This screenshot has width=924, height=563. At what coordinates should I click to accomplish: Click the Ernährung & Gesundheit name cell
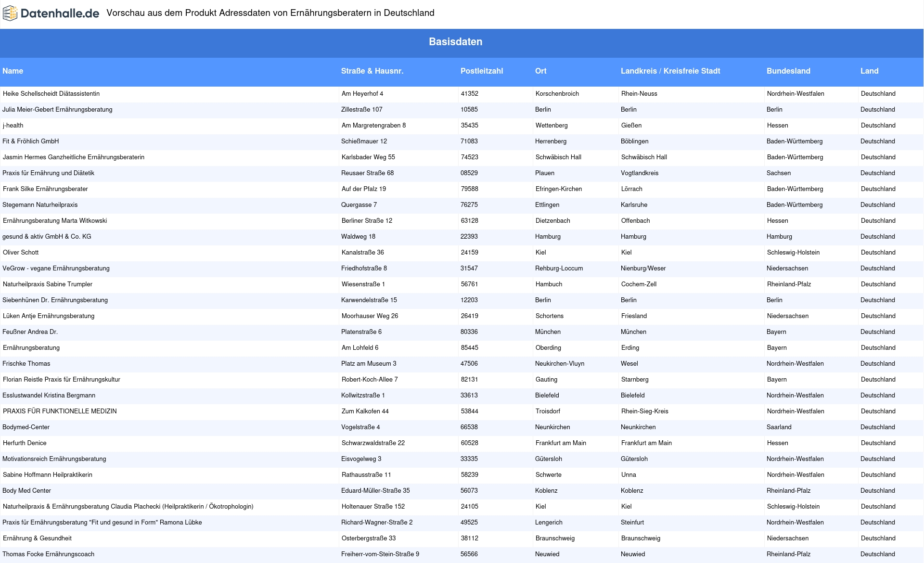tap(37, 538)
